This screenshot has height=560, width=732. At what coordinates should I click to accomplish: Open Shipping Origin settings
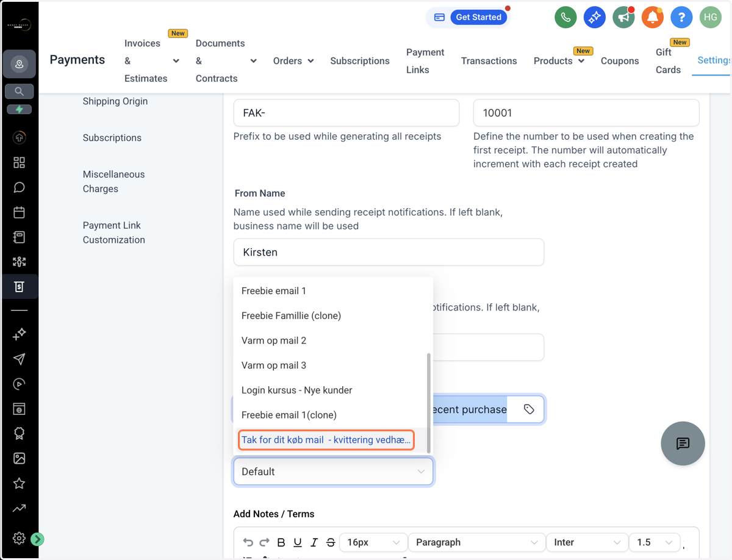pos(115,101)
